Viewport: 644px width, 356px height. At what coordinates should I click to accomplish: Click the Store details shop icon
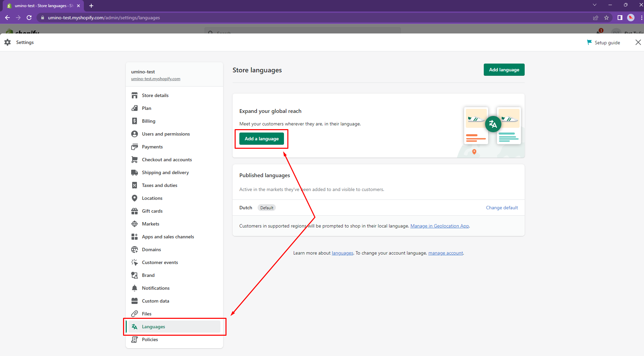(135, 95)
